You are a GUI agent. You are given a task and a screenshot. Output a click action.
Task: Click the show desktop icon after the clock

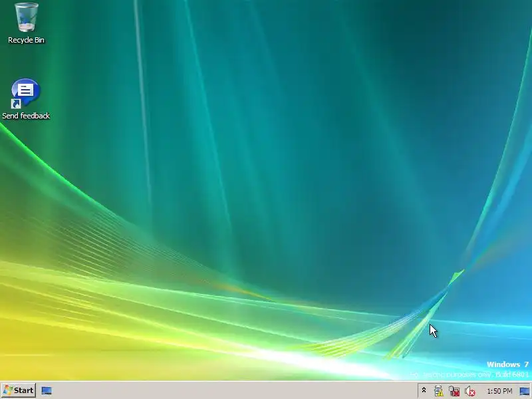525,391
